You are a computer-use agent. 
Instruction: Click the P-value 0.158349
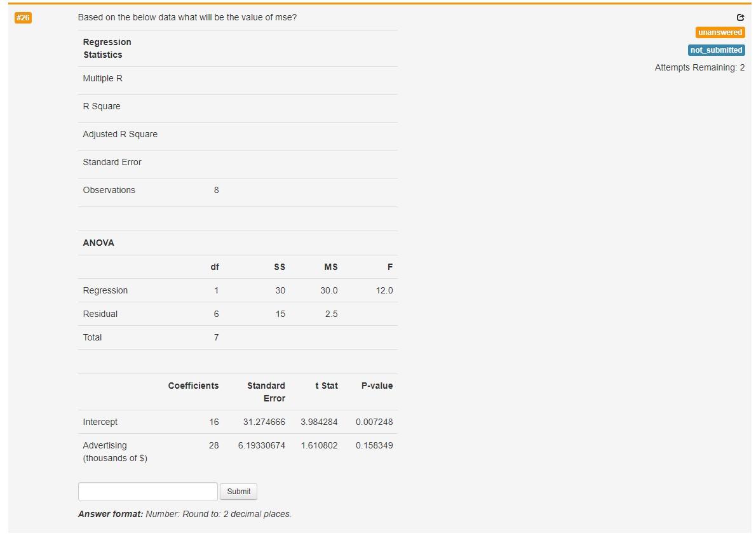coord(374,445)
